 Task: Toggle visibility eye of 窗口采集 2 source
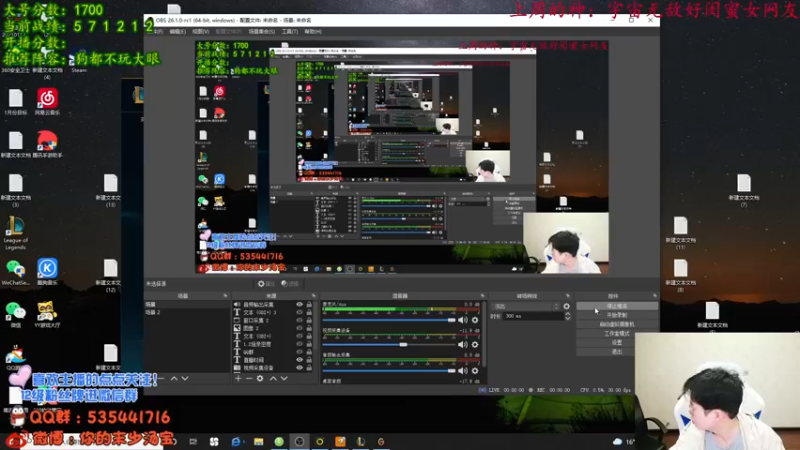(299, 320)
